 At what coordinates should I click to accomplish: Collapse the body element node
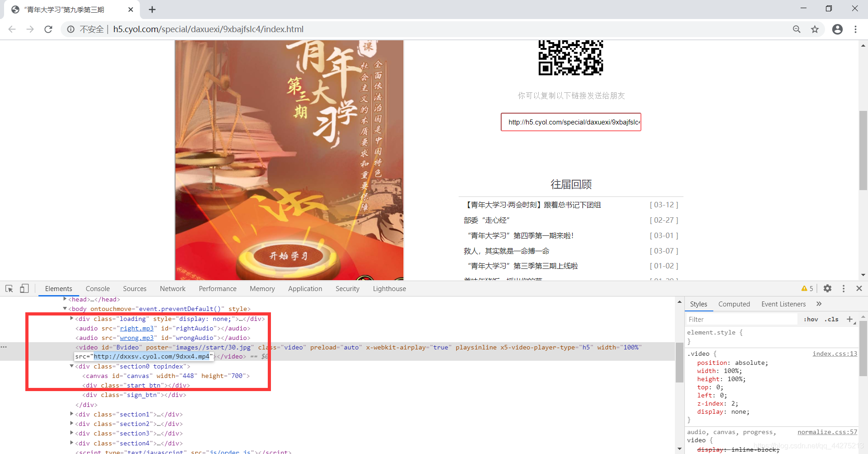click(x=65, y=309)
